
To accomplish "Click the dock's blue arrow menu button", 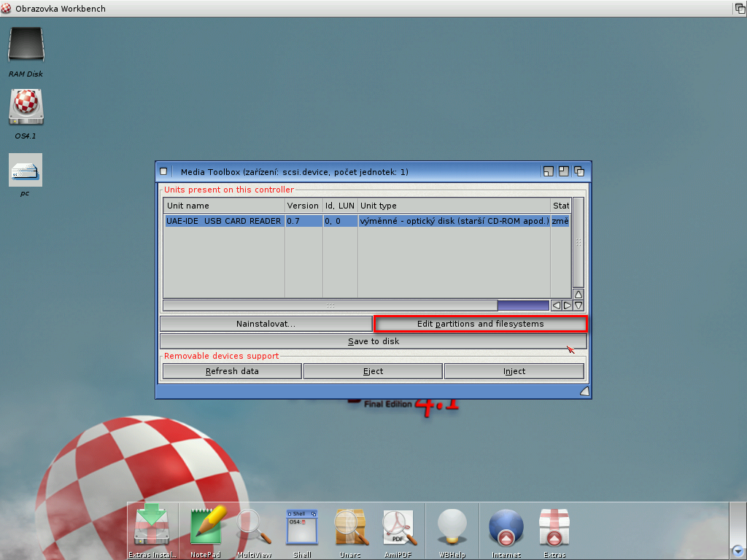I will (x=738, y=551).
